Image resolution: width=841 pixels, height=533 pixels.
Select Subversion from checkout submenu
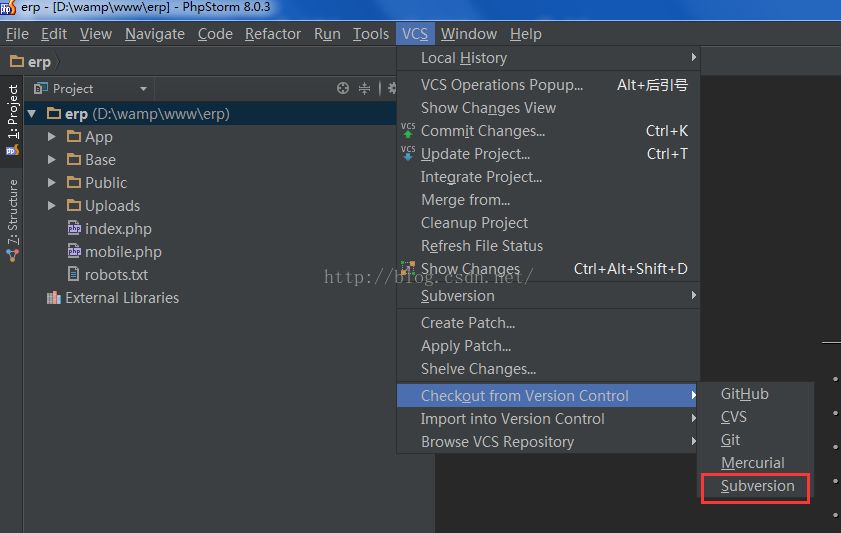pos(757,486)
